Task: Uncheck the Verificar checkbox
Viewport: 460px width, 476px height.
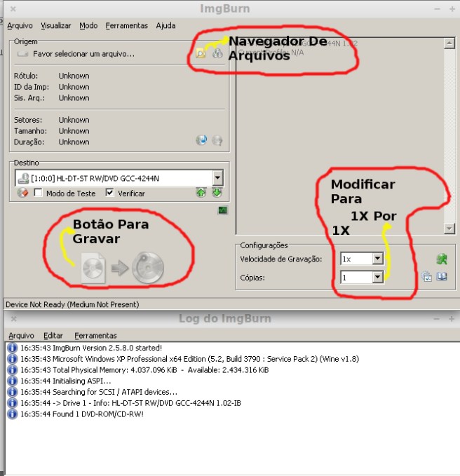Action: tap(110, 193)
